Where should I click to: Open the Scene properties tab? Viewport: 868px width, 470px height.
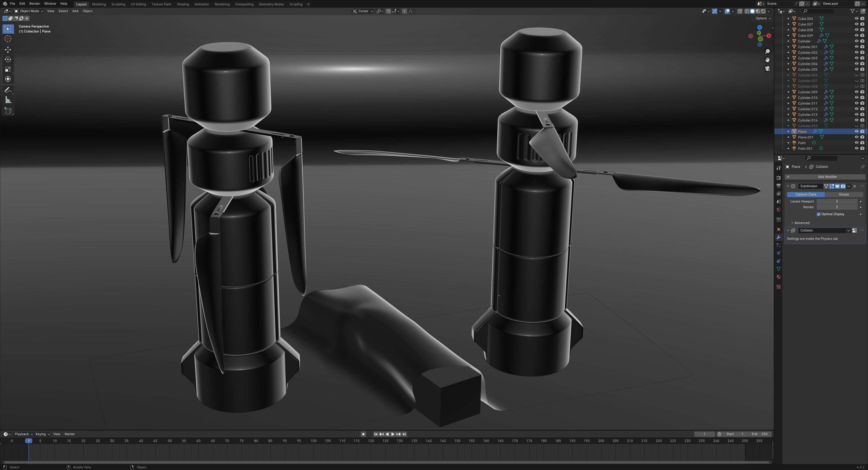pos(778,202)
